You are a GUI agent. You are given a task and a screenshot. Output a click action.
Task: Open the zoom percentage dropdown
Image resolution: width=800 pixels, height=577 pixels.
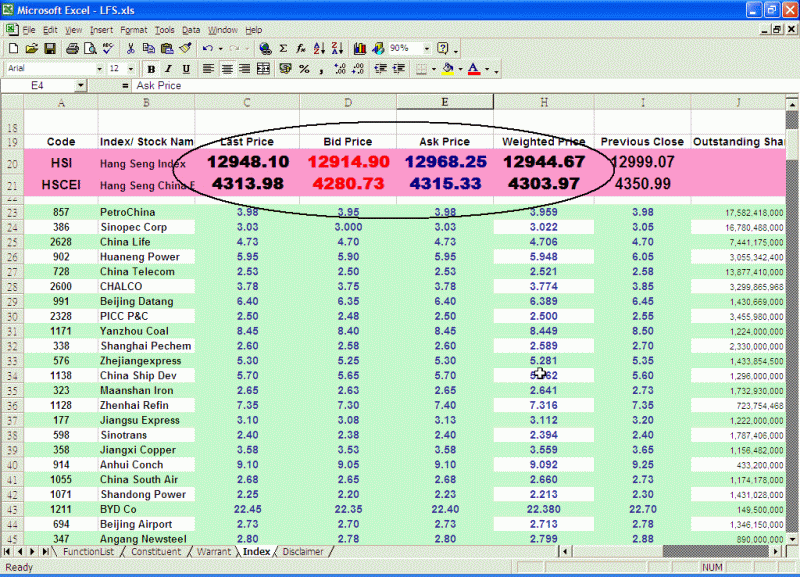(x=427, y=48)
